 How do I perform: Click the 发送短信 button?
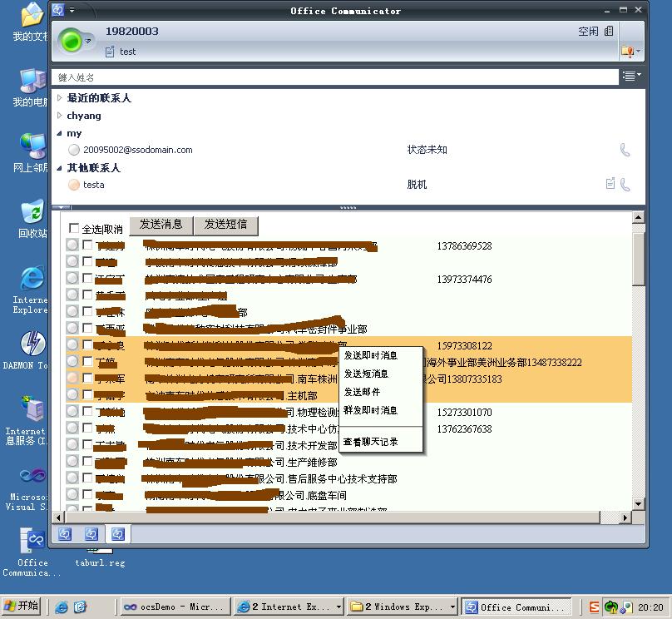[225, 225]
